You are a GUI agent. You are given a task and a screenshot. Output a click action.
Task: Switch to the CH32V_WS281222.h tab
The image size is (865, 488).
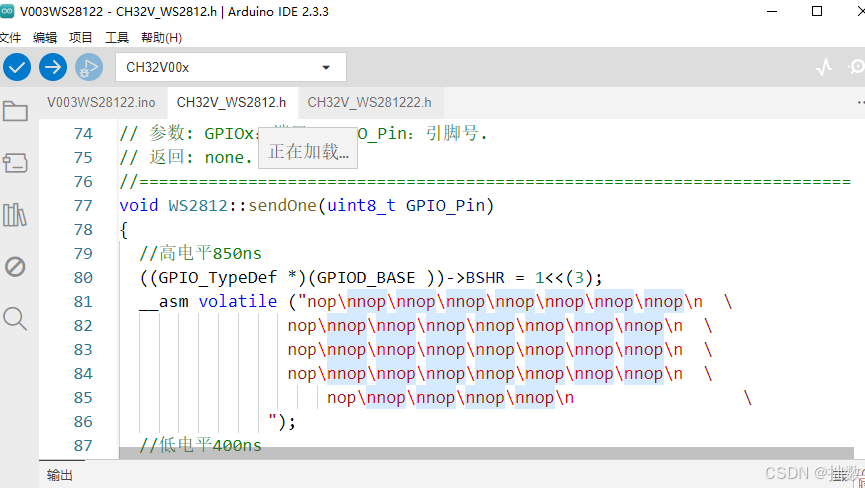tap(369, 103)
